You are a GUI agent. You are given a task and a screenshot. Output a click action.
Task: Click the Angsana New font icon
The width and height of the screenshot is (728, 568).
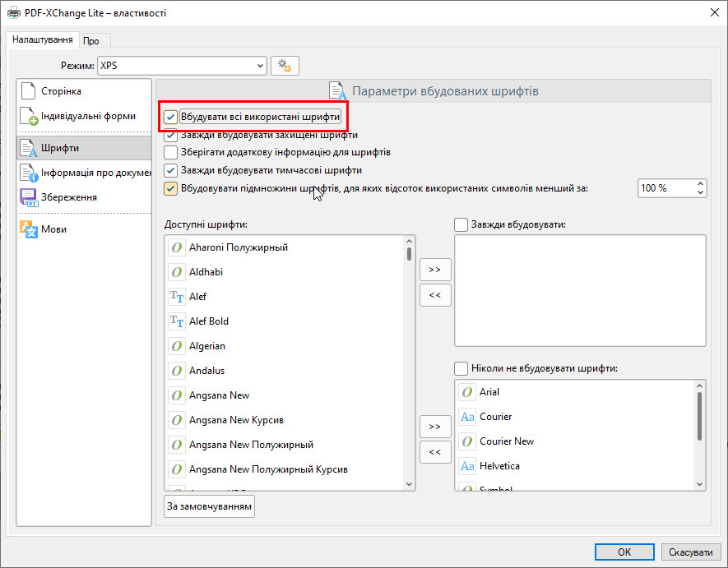pyautogui.click(x=177, y=395)
